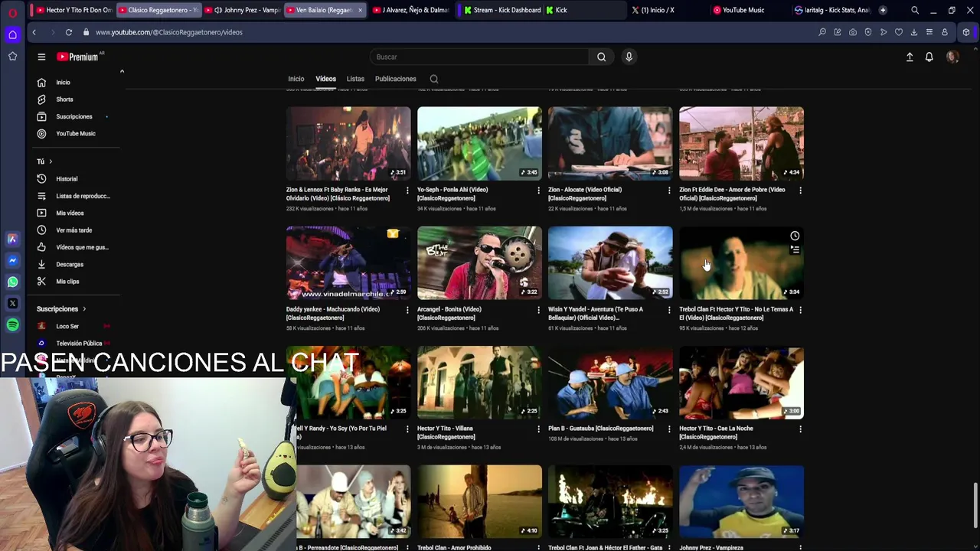
Task: Open options menu for Zion Alocate video
Action: (x=669, y=191)
